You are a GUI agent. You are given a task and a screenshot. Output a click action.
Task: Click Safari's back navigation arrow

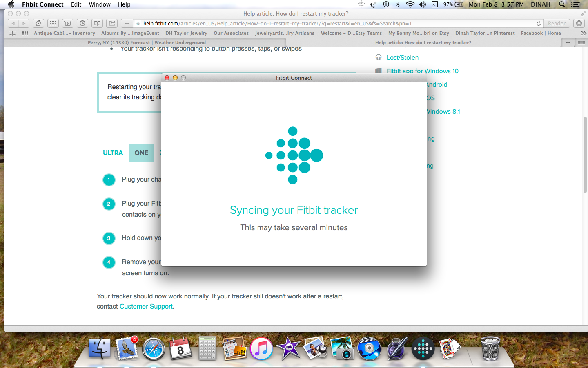pos(13,23)
